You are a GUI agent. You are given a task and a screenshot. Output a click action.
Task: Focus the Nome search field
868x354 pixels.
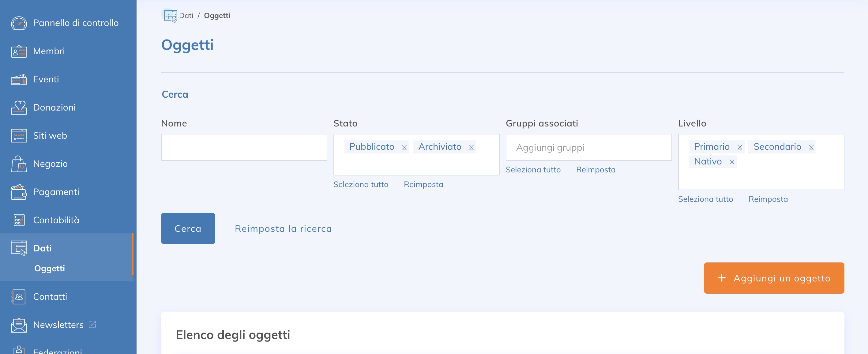(244, 147)
